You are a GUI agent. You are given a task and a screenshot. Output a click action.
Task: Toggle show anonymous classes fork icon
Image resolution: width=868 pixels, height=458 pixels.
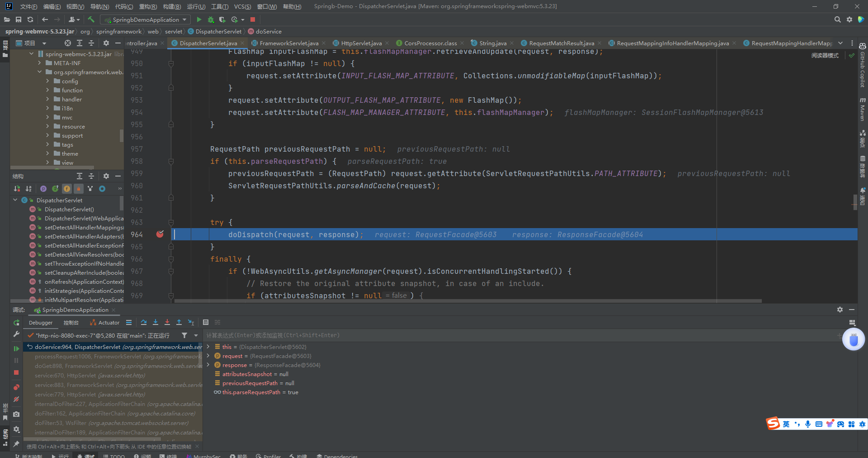tap(90, 189)
